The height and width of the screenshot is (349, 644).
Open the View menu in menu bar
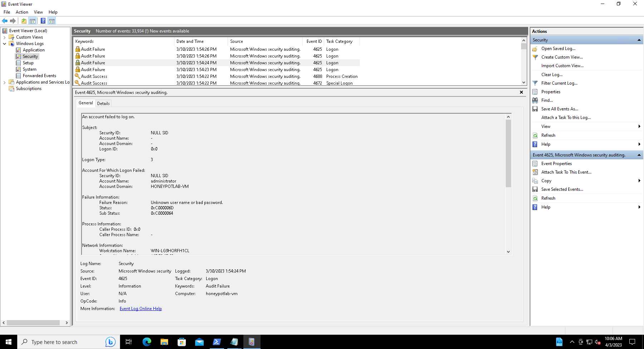(38, 12)
